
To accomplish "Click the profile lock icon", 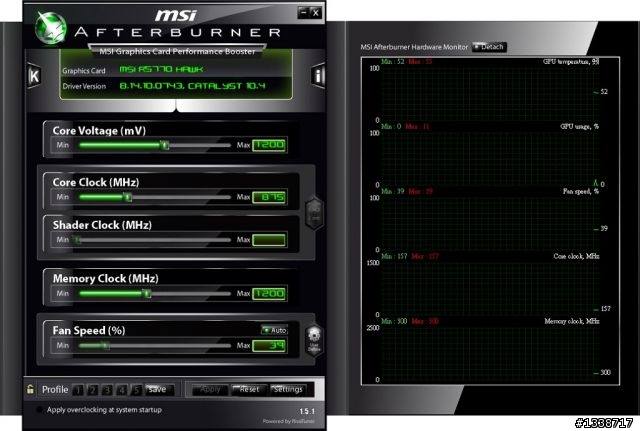I will click(x=30, y=389).
